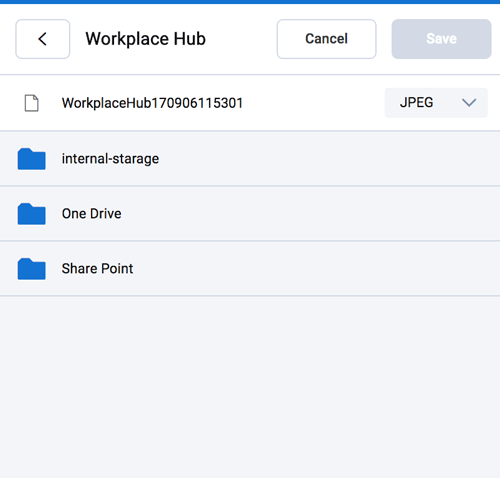Click the document file icon
500x478 pixels.
tap(32, 103)
